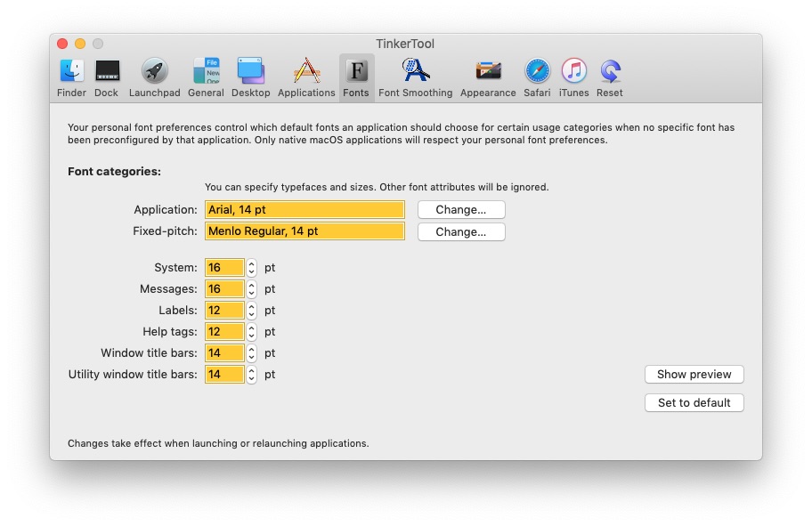
Task: Click the System size stepper arrows
Action: coord(252,268)
